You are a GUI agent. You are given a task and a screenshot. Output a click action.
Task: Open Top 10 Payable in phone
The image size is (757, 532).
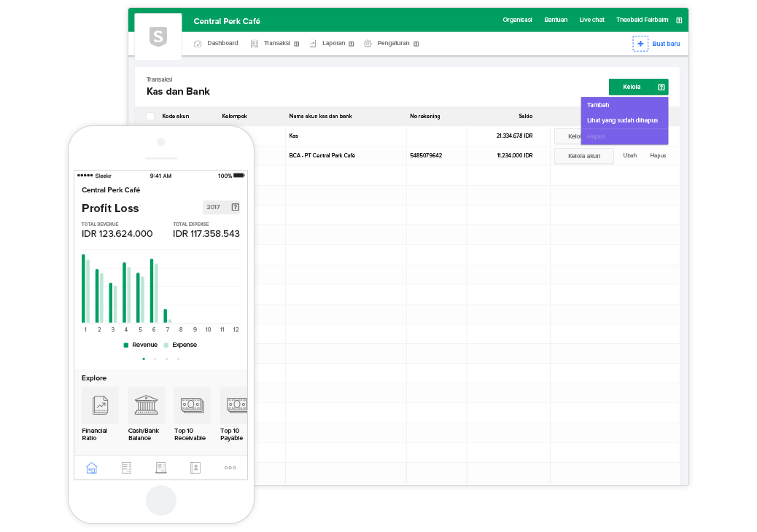[x=233, y=414]
